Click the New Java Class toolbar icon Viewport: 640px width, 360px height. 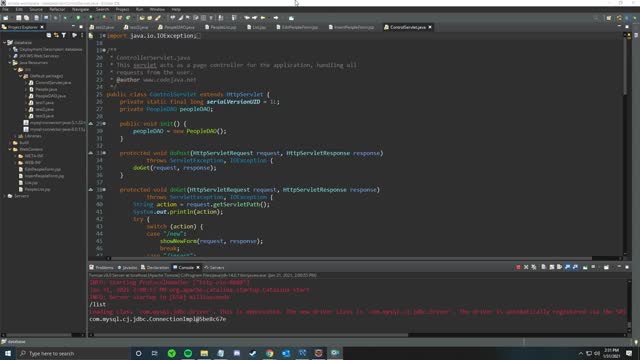(x=128, y=18)
